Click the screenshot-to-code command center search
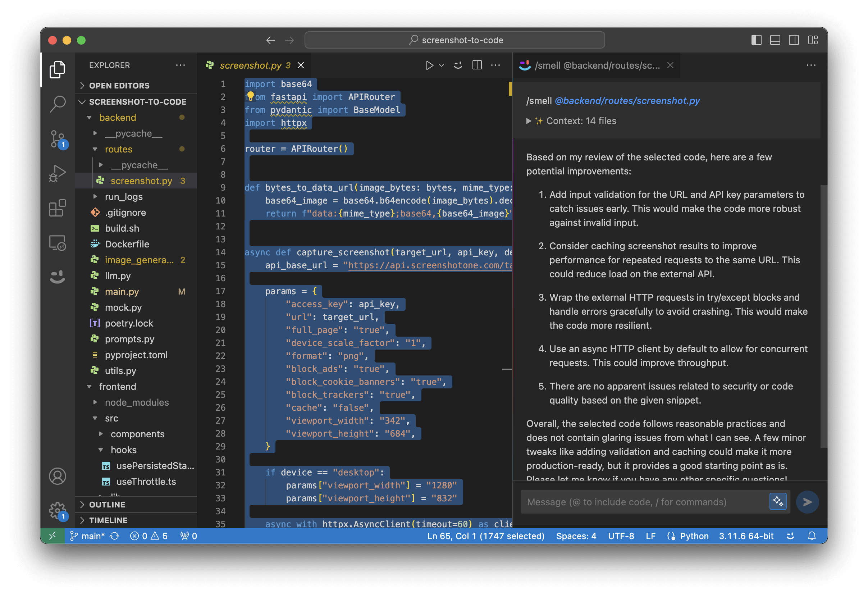The image size is (868, 597). [x=454, y=40]
